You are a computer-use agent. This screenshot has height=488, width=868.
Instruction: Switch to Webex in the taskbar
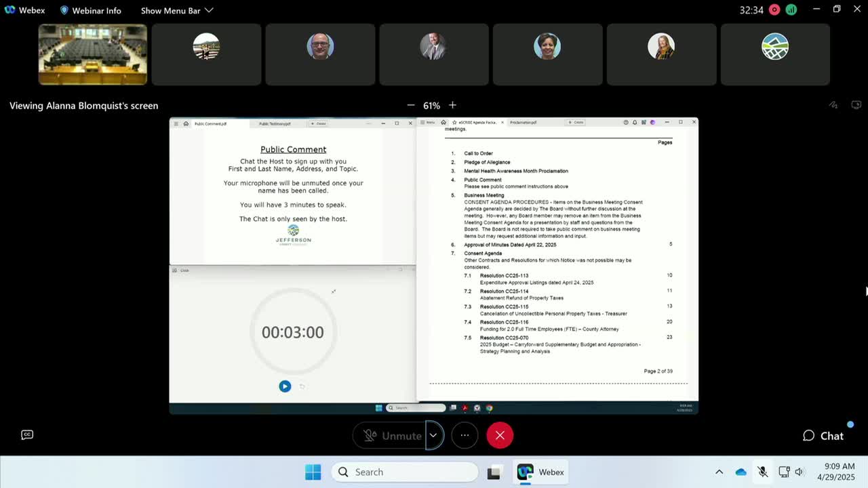click(x=540, y=472)
